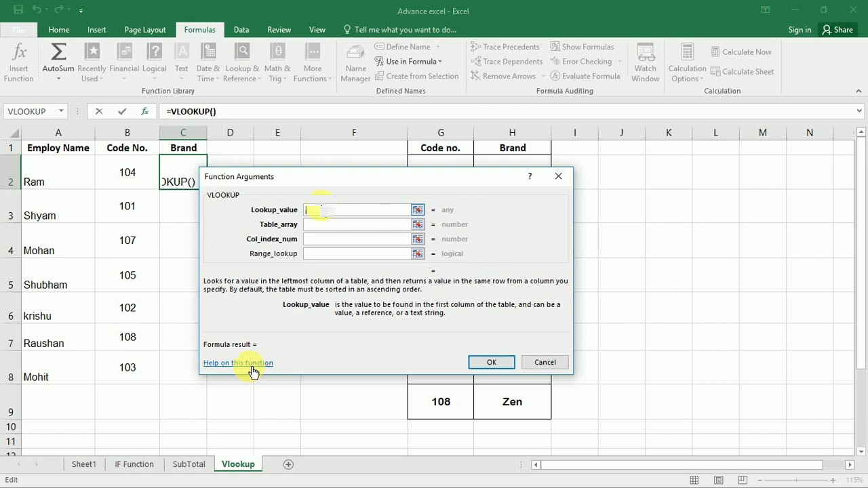Click Calculate Now
The height and width of the screenshot is (488, 868).
click(x=741, y=52)
